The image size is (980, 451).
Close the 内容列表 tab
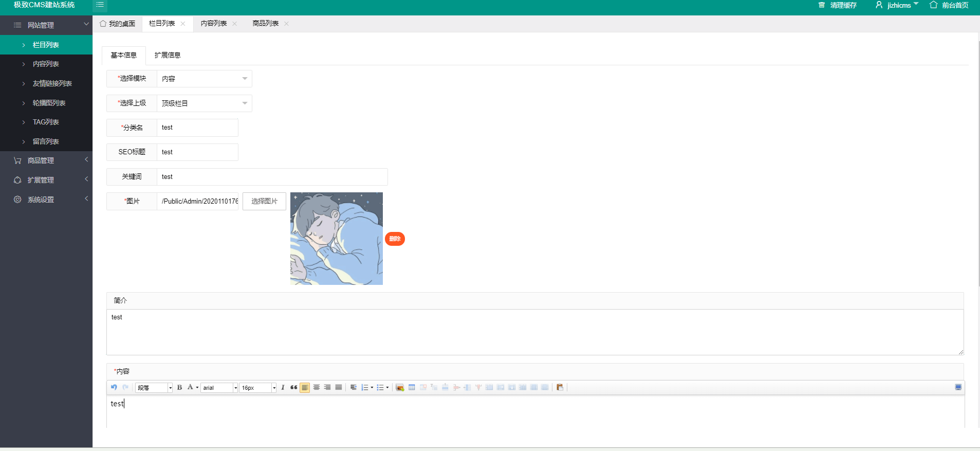[x=235, y=24]
